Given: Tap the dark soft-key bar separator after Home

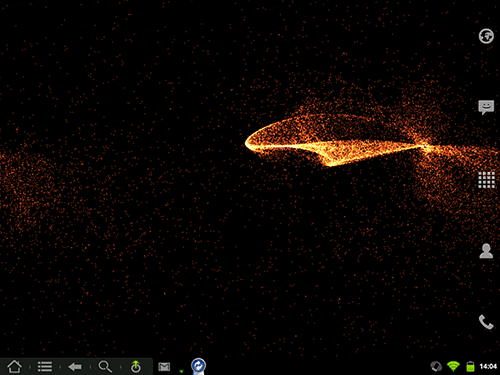Looking at the screenshot, I should tap(30, 367).
